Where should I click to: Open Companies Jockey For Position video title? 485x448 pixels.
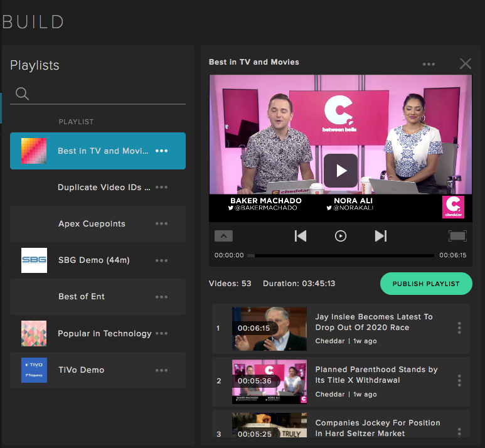tap(378, 428)
